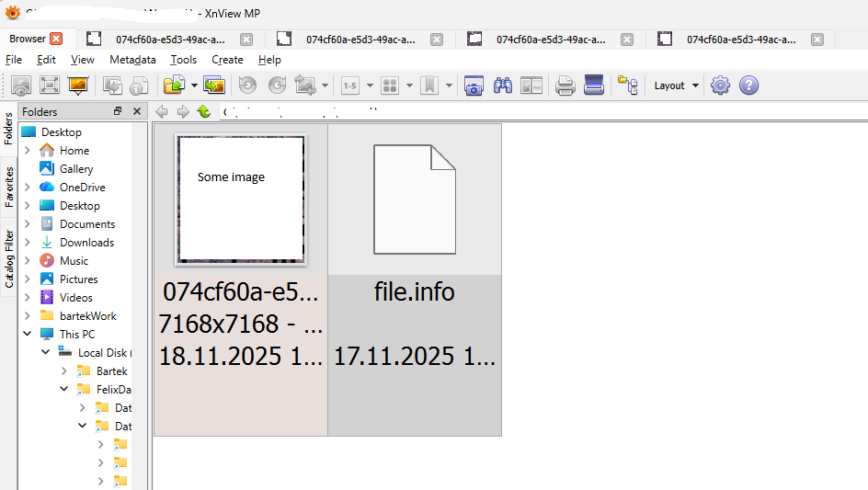Click the folder tree files icon
Screen dimensions: 868x490
pos(628,85)
